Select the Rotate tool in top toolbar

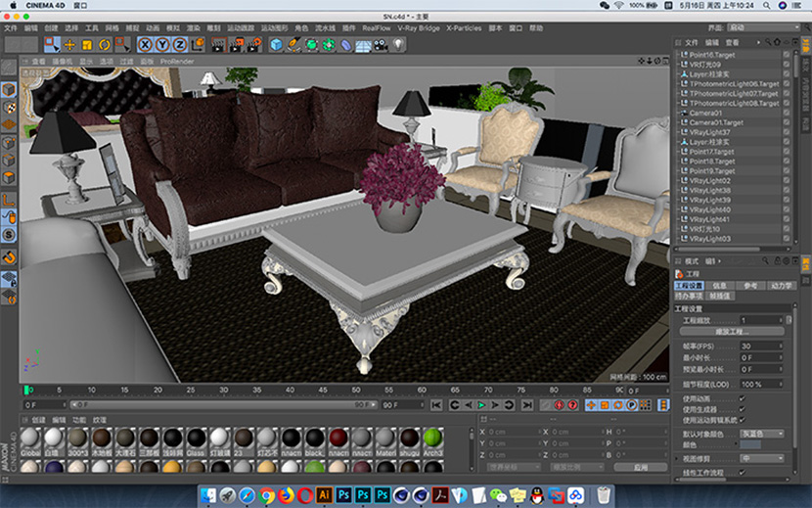(x=104, y=44)
